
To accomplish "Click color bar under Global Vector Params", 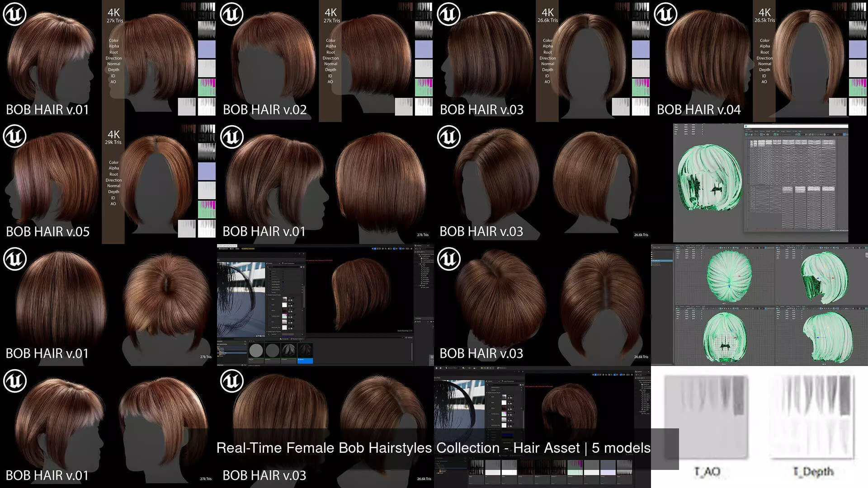I will pyautogui.click(x=288, y=334).
